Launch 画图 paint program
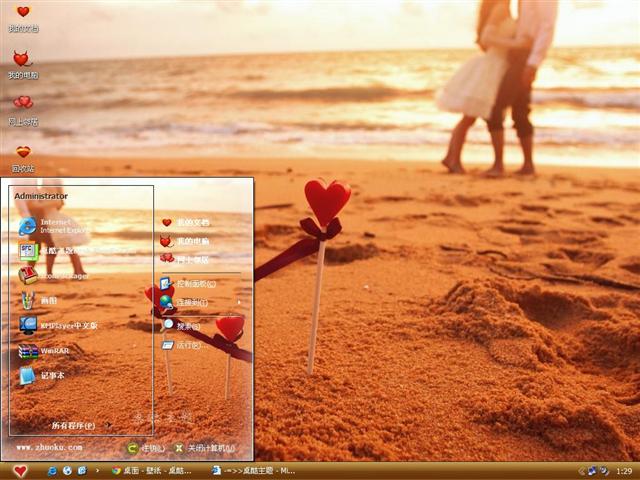640x480 pixels. (x=39, y=301)
